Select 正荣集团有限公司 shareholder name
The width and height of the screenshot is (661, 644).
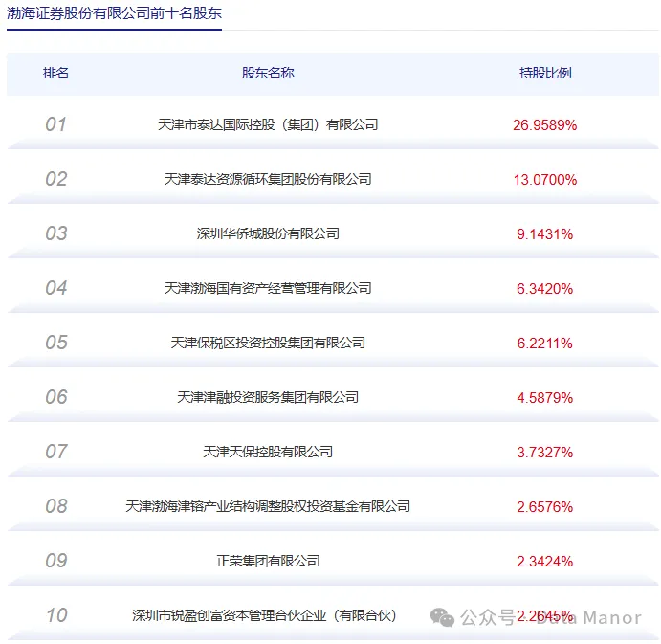(x=268, y=561)
